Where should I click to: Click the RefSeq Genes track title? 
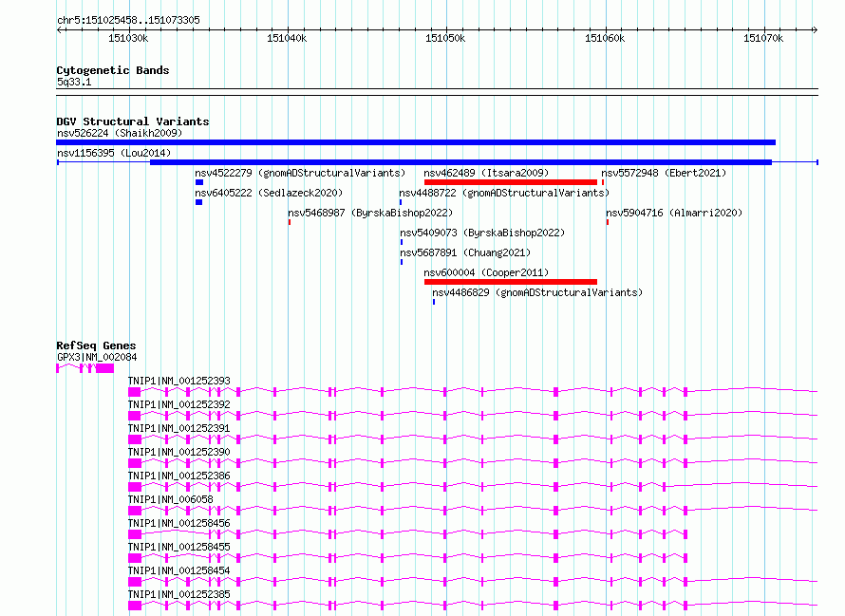pos(96,346)
